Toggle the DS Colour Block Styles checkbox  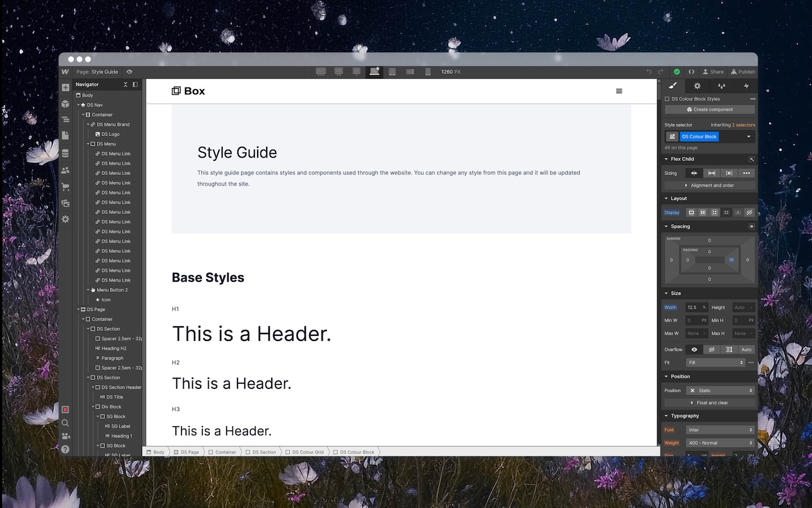[x=667, y=99]
